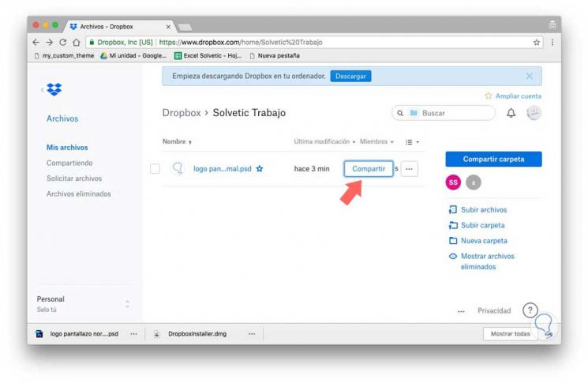
Task: Click the search magnifier icon
Action: click(400, 113)
